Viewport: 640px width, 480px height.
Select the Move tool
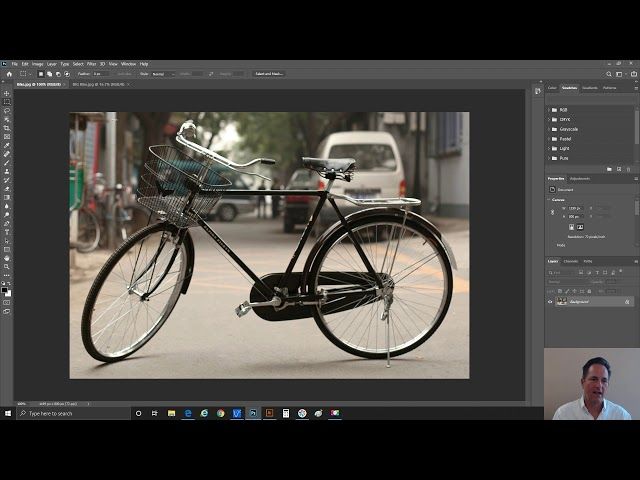(6, 93)
